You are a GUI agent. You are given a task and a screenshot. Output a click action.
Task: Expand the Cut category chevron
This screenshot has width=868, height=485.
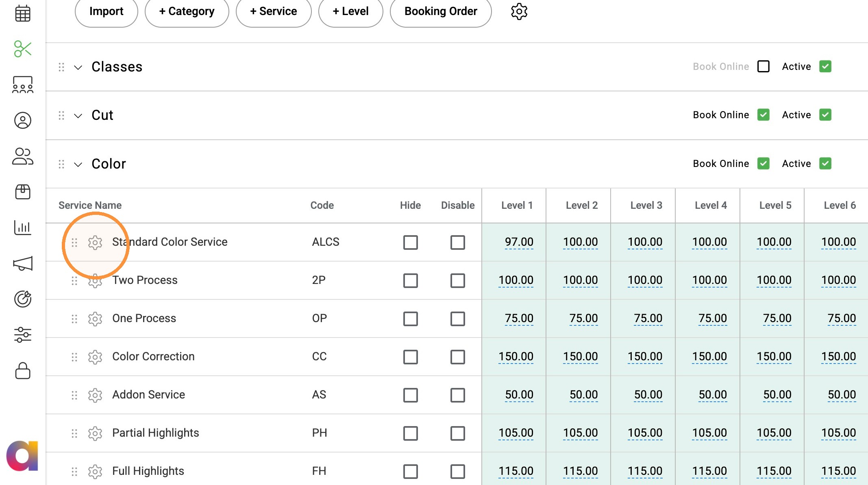click(78, 116)
